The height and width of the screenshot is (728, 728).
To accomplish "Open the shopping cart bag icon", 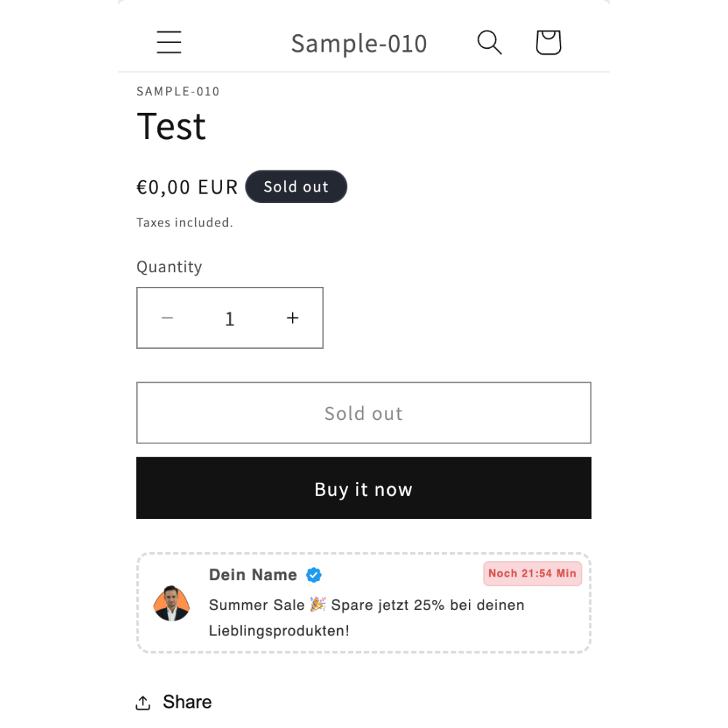I will [x=548, y=42].
